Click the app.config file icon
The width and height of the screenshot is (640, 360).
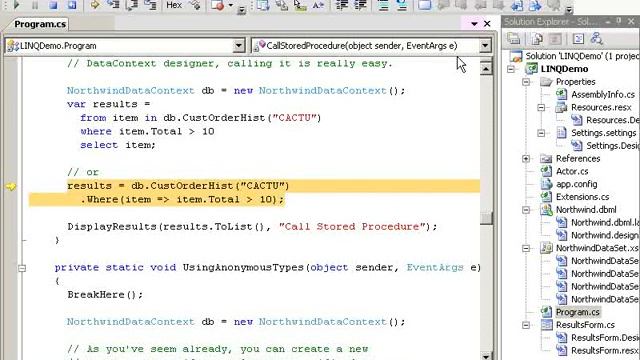pos(546,184)
